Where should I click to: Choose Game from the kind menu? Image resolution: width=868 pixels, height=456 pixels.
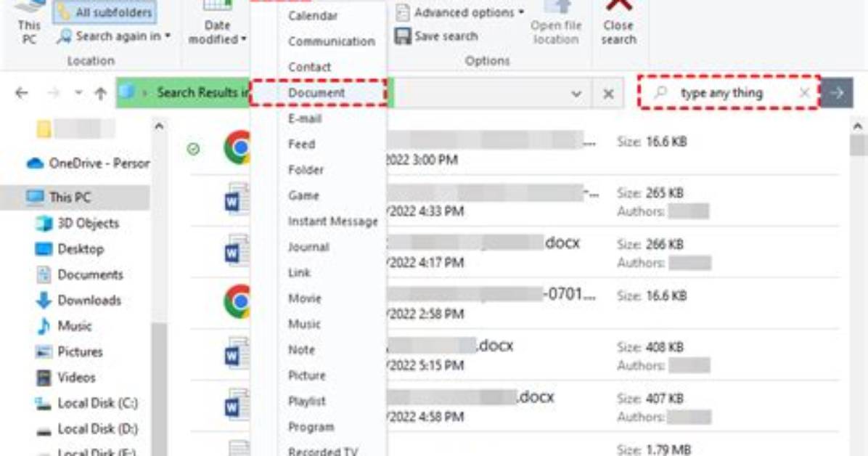coord(303,195)
